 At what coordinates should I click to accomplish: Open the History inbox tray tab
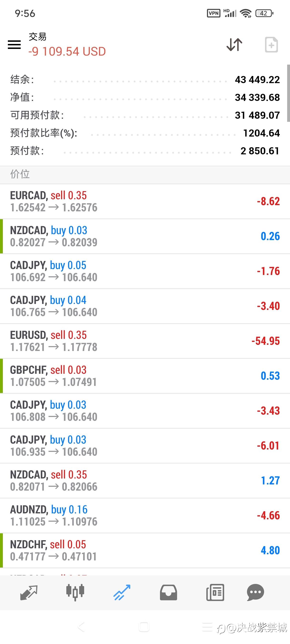pyautogui.click(x=168, y=592)
